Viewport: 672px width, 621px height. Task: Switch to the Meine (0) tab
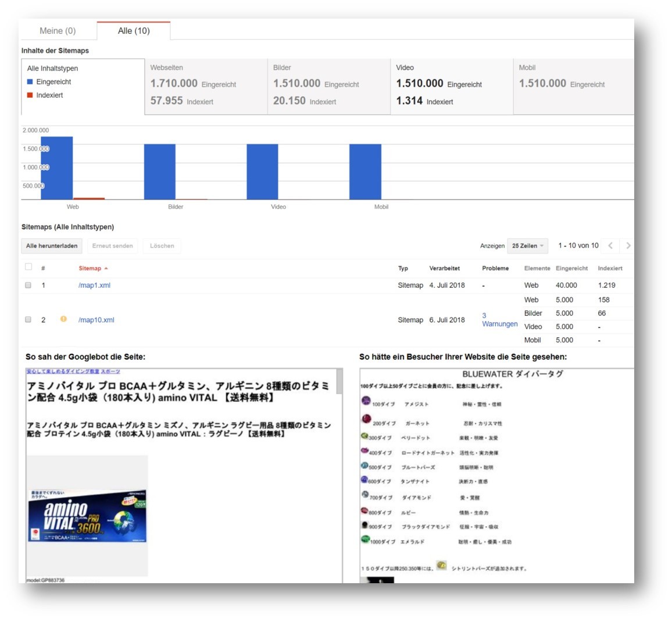coord(57,30)
